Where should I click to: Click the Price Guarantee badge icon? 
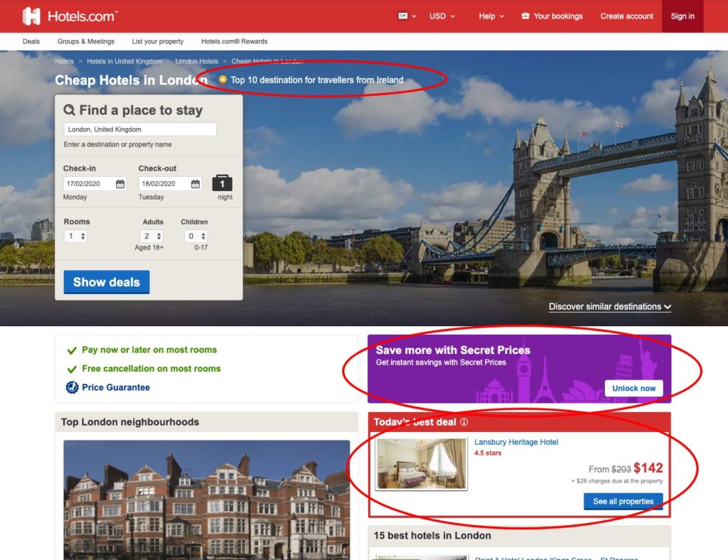point(72,387)
